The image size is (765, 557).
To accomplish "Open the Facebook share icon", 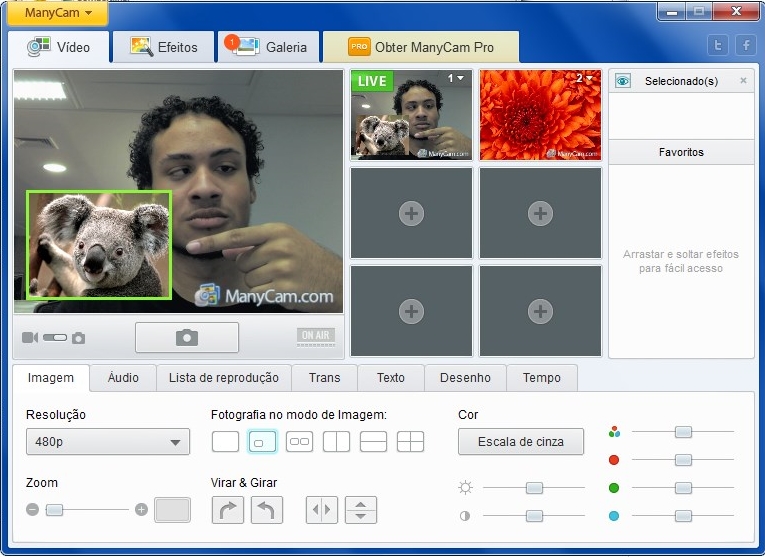I will 746,46.
